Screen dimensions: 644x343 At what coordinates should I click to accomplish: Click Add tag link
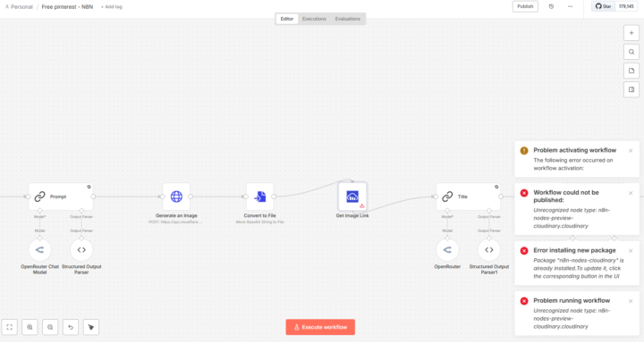pyautogui.click(x=112, y=7)
